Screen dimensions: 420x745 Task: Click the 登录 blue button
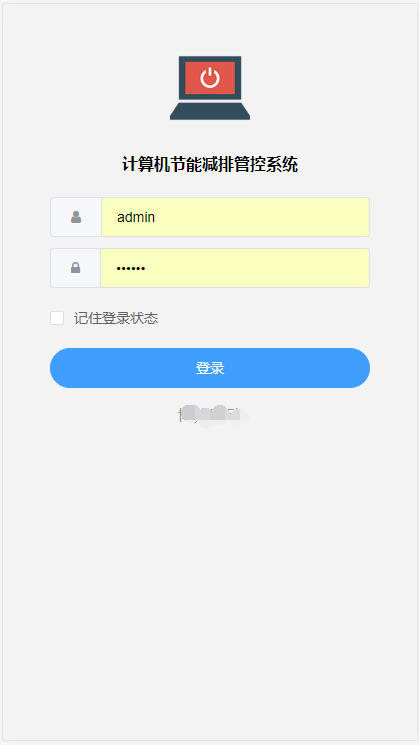click(210, 368)
